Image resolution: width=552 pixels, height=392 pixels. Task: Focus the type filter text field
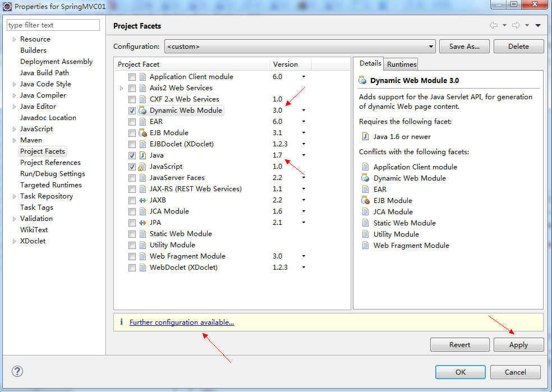pos(53,25)
